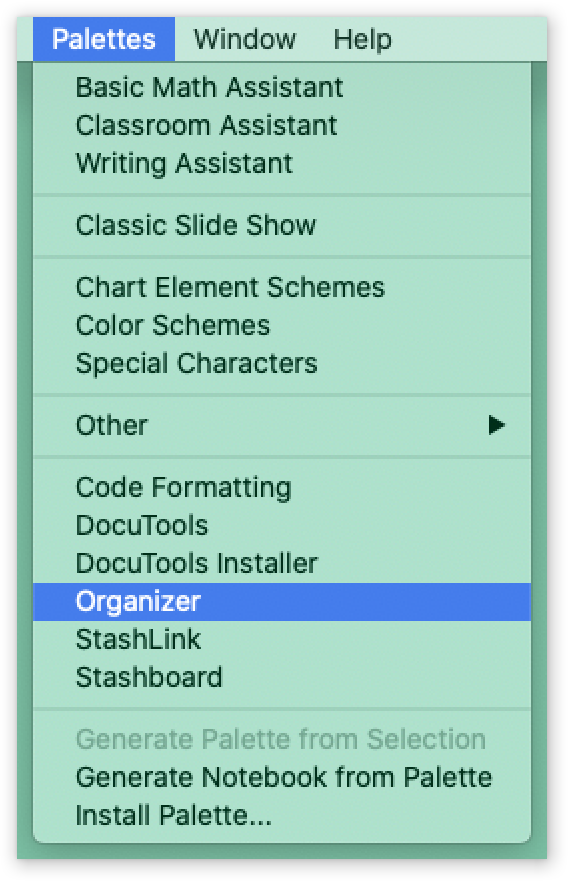Open the Writing Assistant palette
Screen dimensions: 568x882
(281, 164)
